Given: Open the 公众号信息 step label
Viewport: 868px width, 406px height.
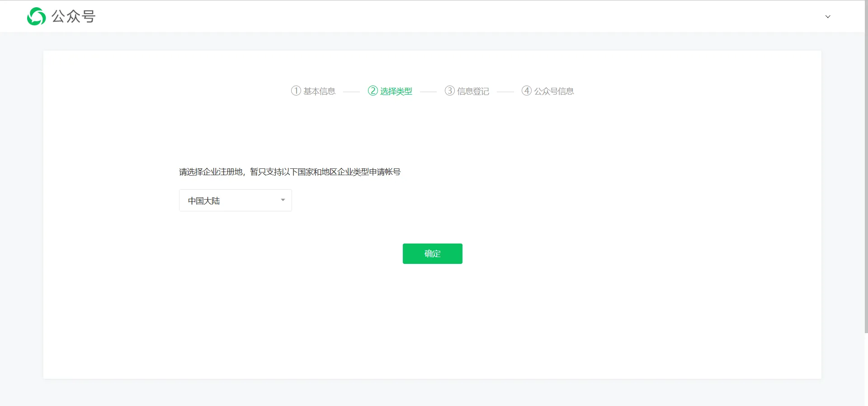Looking at the screenshot, I should pyautogui.click(x=554, y=91).
